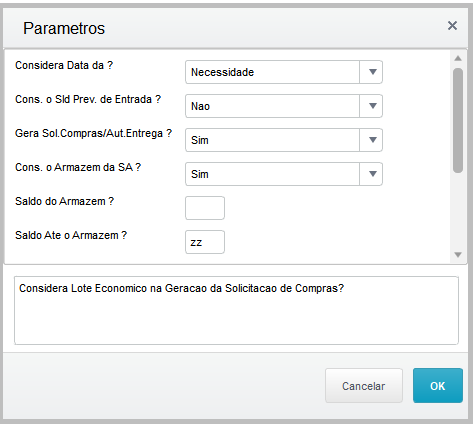
Task: Close the Parametros dialog with X
Action: (x=452, y=26)
